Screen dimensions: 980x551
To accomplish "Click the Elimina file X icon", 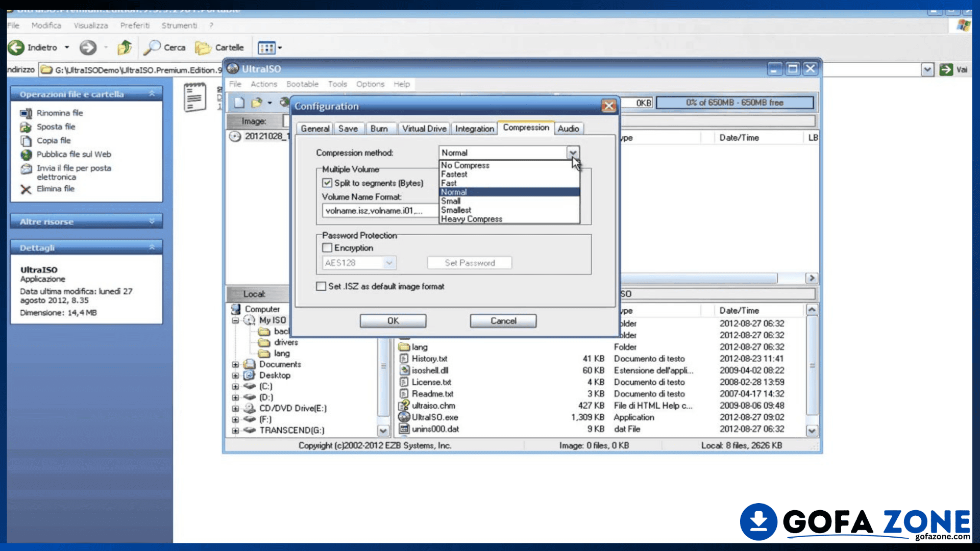I will click(26, 189).
